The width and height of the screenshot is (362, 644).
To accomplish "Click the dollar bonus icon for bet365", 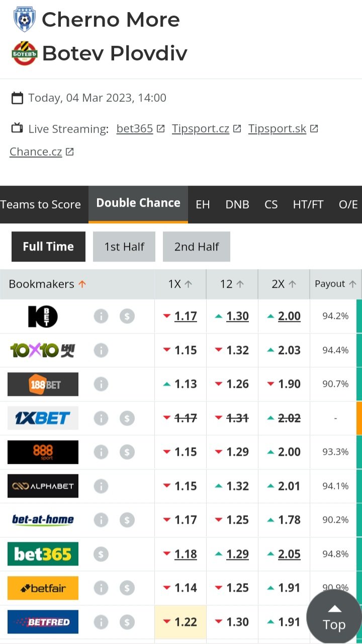I will pos(101,554).
